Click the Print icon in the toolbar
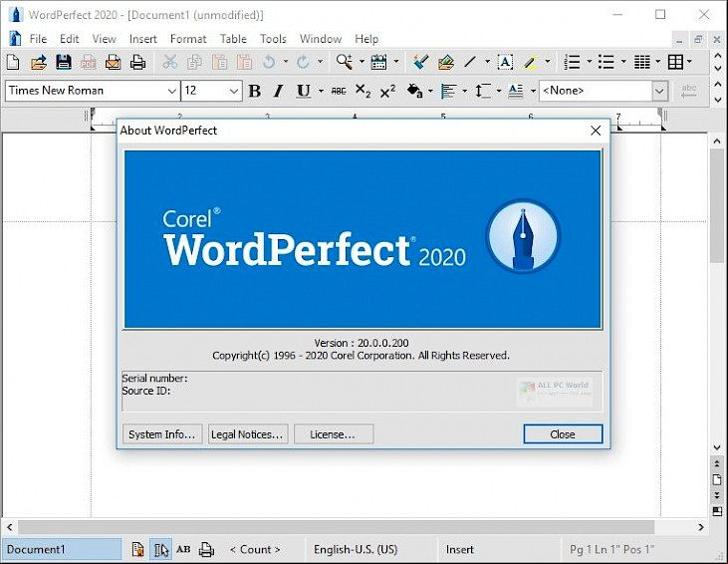Image resolution: width=728 pixels, height=564 pixels. 137,62
